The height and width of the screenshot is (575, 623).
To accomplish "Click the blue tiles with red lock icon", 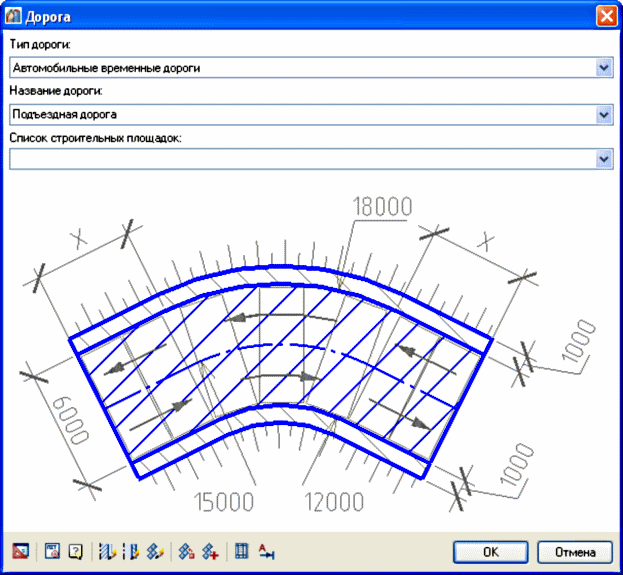I will [186, 552].
